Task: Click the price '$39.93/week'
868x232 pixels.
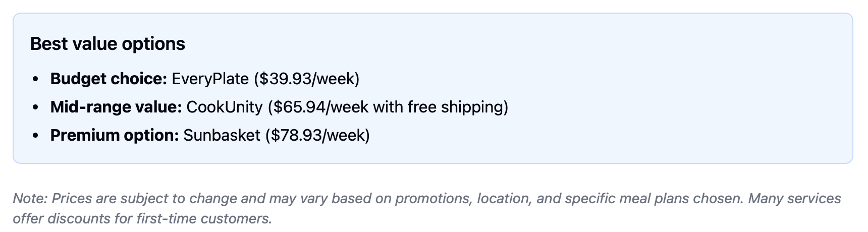Action: click(x=306, y=79)
